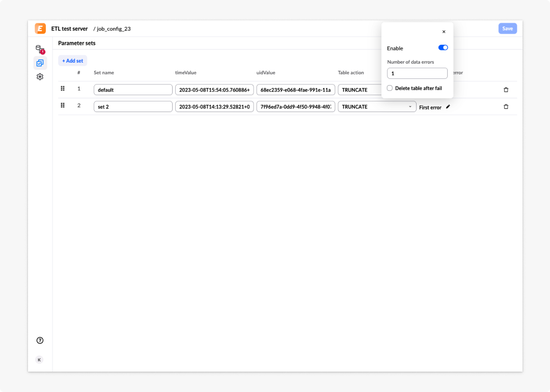Click the job_config_23 breadcrumb
Screen dimensions: 550x392
pos(114,29)
